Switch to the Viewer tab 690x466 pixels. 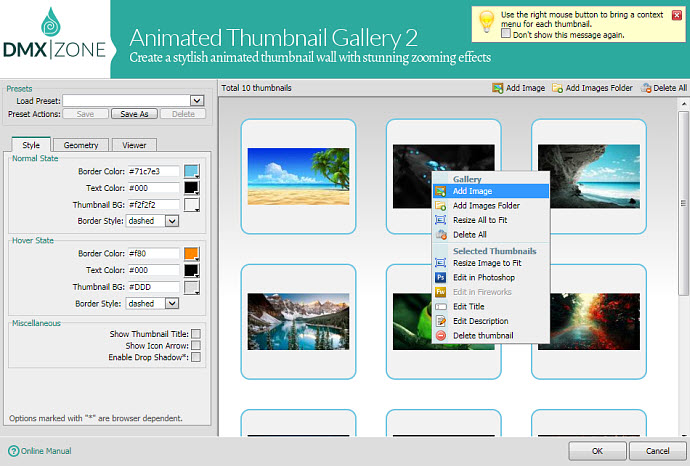tap(134, 145)
